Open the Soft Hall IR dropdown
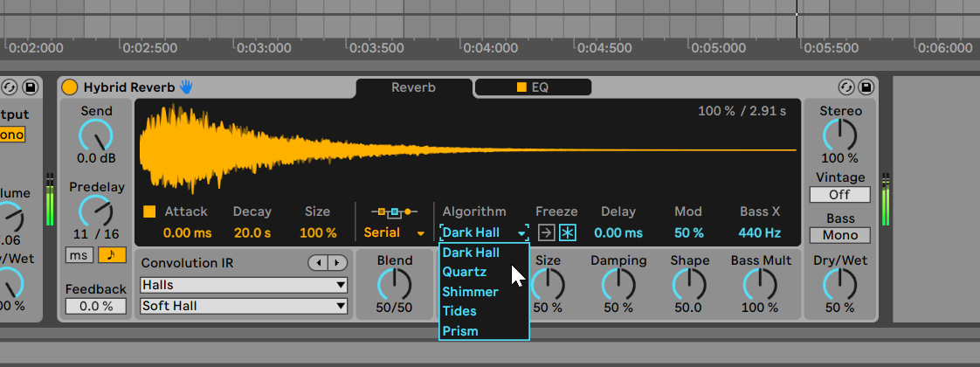 pos(244,306)
